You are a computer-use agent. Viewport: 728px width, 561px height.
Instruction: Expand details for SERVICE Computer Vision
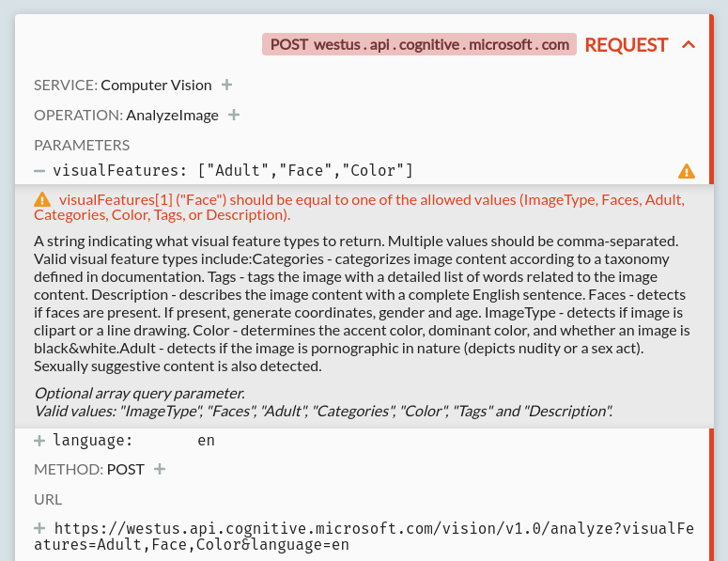tap(226, 85)
